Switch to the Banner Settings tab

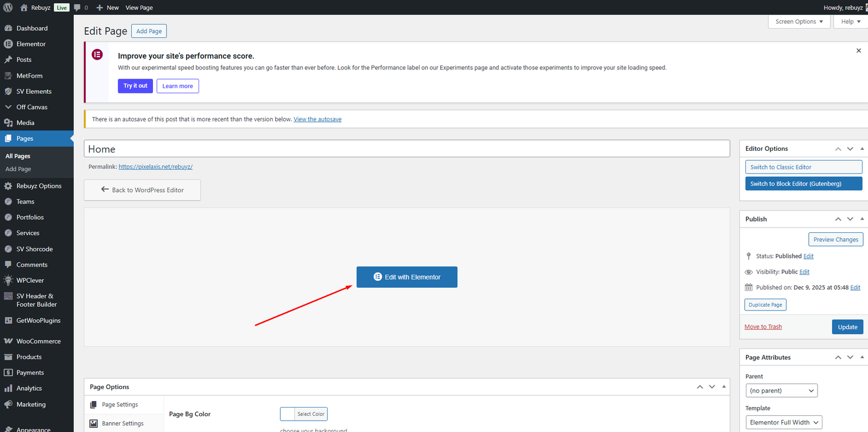(124, 423)
